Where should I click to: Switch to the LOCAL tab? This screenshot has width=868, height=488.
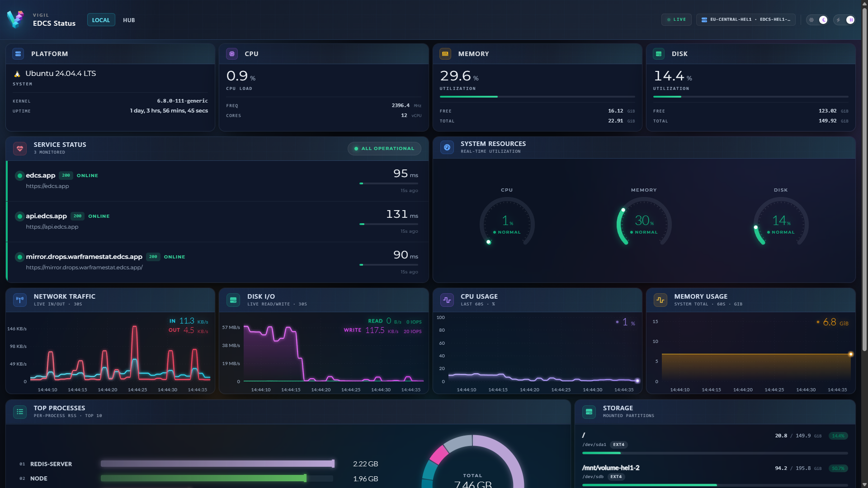[101, 20]
